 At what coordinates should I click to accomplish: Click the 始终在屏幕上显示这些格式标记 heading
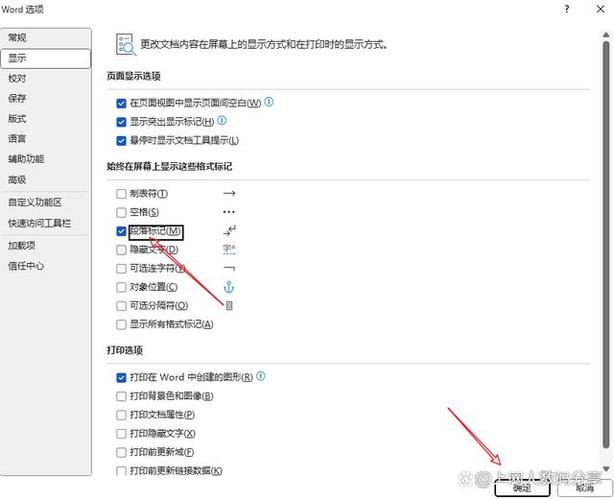coord(169,166)
